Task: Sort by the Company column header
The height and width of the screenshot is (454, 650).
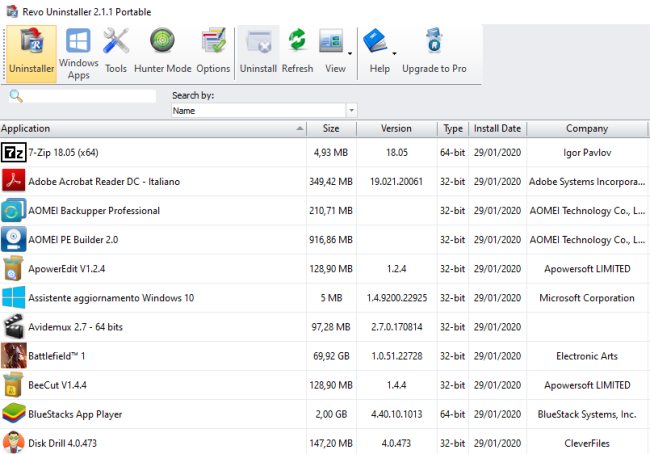Action: click(587, 129)
